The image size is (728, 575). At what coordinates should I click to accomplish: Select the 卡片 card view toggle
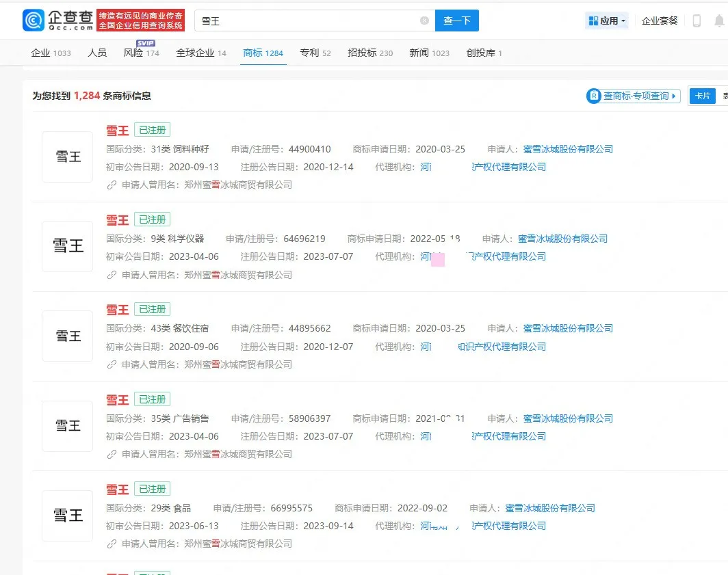703,96
